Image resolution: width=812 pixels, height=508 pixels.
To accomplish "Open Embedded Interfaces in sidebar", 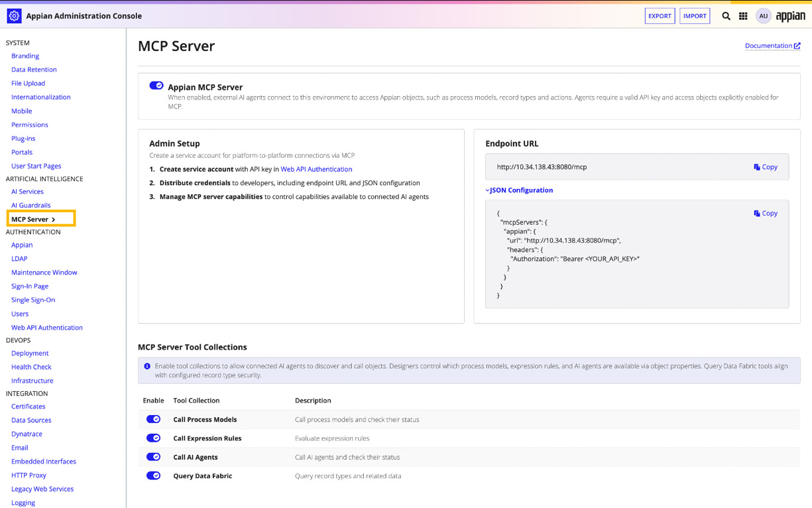I will (44, 462).
